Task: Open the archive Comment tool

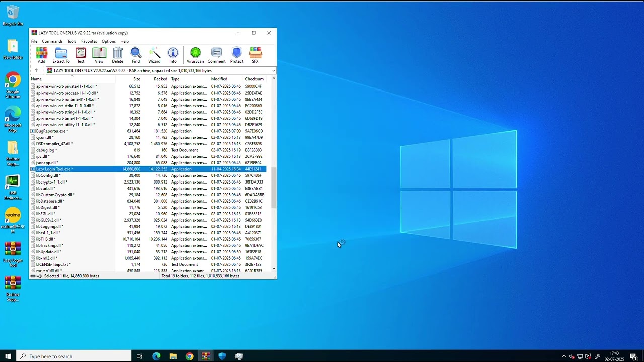Action: click(216, 55)
